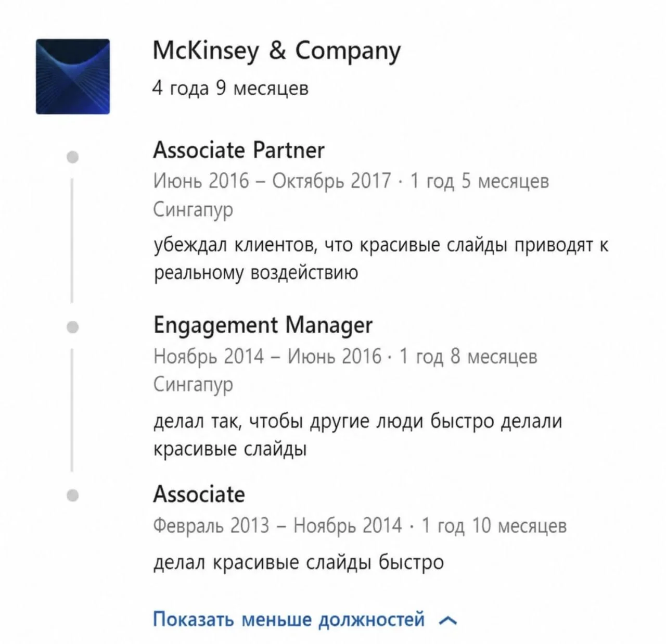Click 'Сингапур' under Engagement Manager

pos(193,385)
